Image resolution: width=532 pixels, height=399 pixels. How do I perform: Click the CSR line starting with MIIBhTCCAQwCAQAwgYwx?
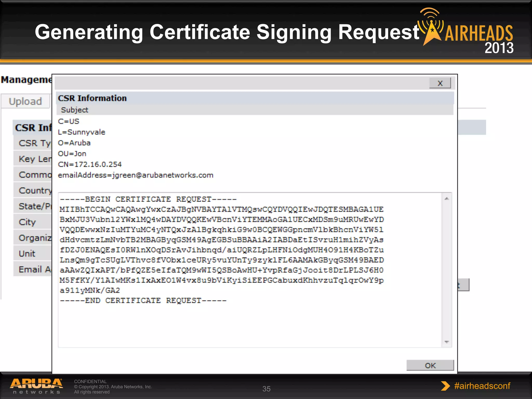click(x=222, y=209)
